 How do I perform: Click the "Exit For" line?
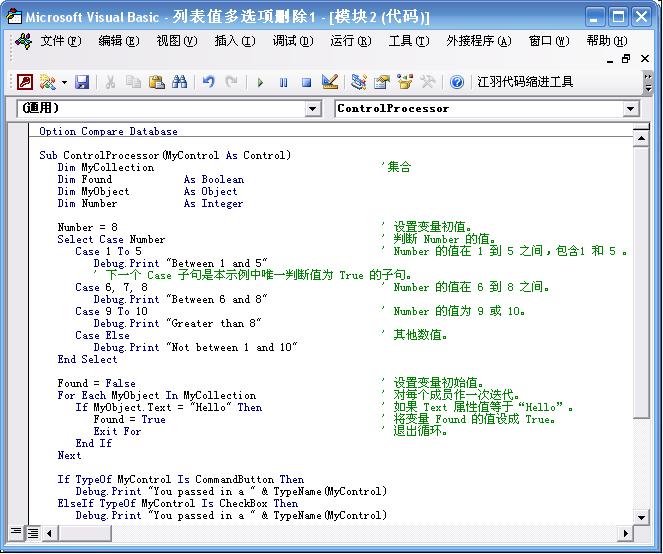pyautogui.click(x=118, y=431)
